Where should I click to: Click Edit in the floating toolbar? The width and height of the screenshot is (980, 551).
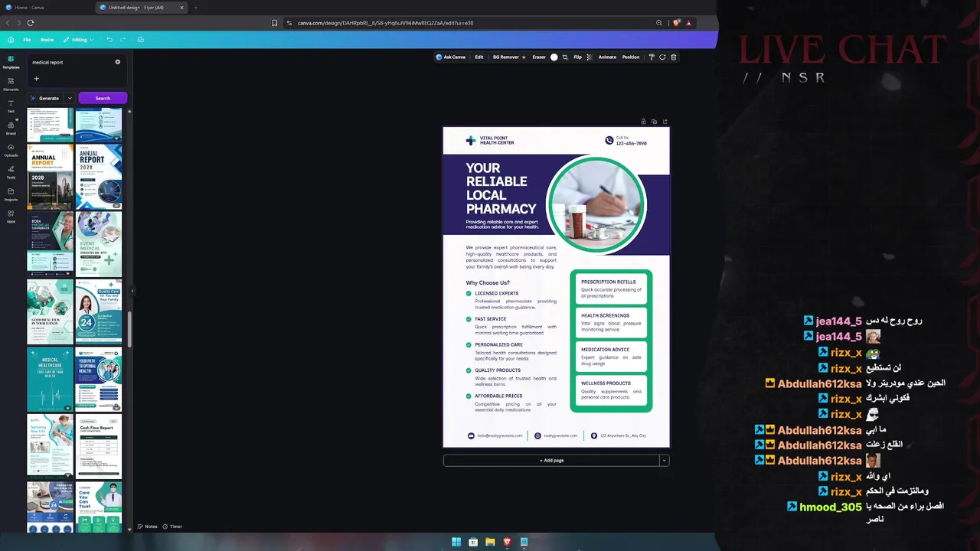click(x=479, y=57)
